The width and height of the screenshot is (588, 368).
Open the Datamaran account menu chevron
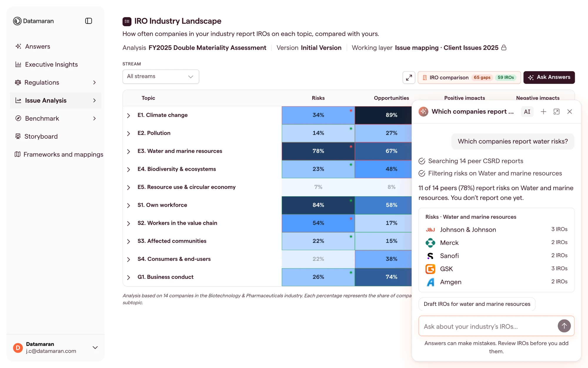95,347
